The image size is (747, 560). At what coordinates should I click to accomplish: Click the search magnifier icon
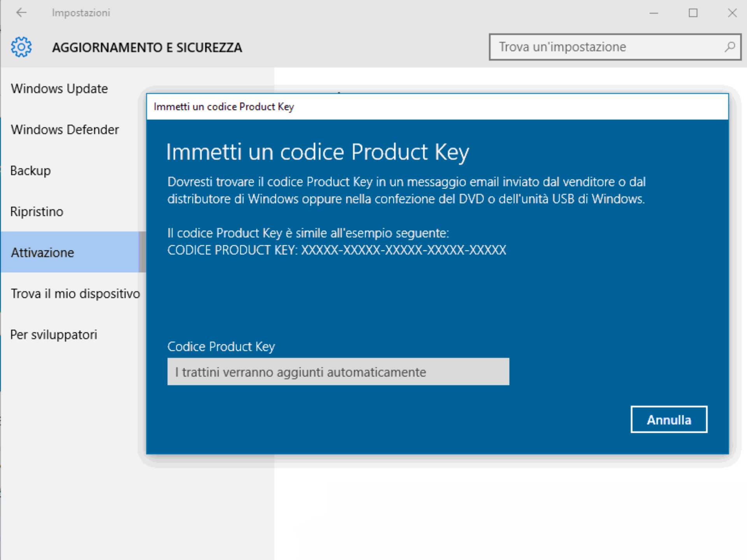pos(729,47)
